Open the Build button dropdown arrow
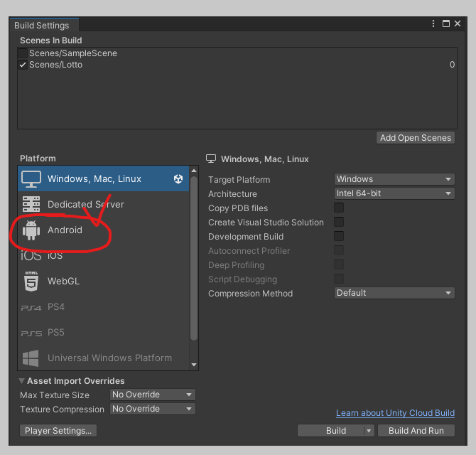476x455 pixels. coord(369,431)
